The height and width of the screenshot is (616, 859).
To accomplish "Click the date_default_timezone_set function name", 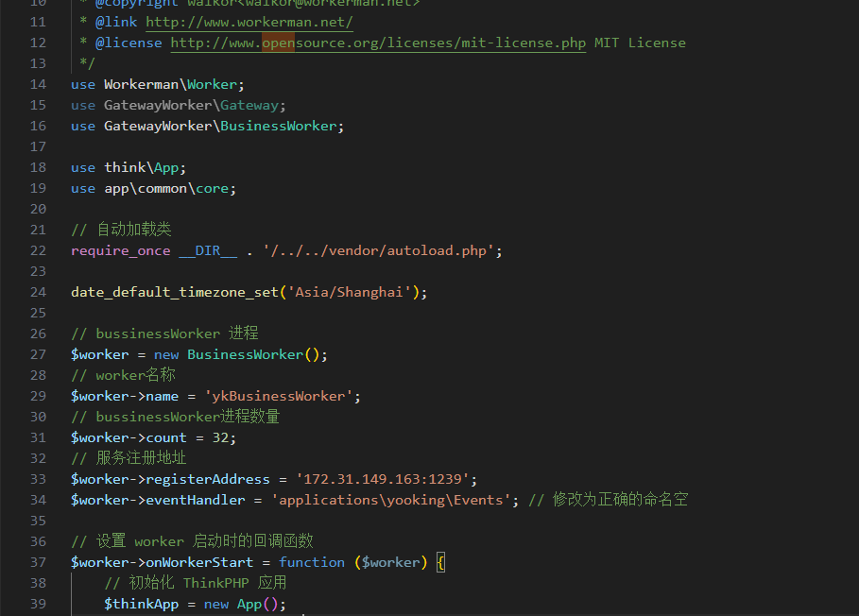I will 174,292.
